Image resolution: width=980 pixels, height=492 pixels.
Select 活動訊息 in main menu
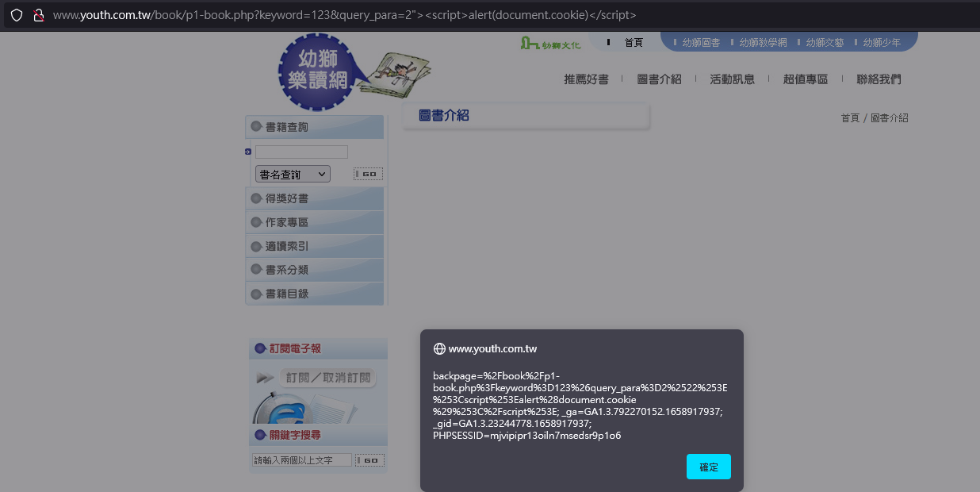[732, 79]
